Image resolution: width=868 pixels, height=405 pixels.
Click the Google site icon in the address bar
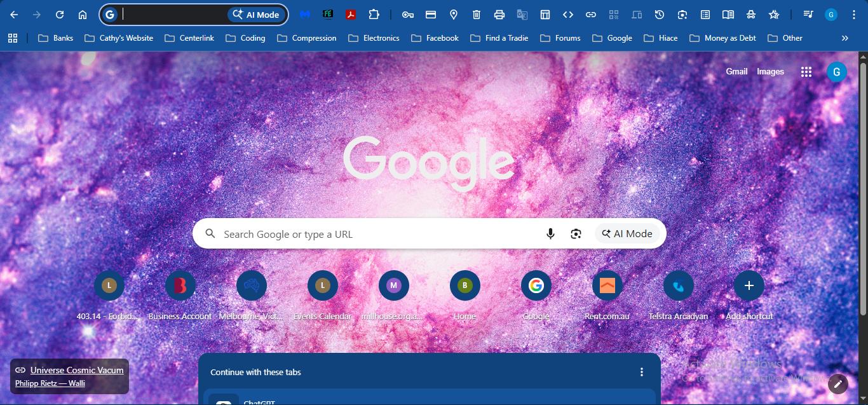(111, 15)
